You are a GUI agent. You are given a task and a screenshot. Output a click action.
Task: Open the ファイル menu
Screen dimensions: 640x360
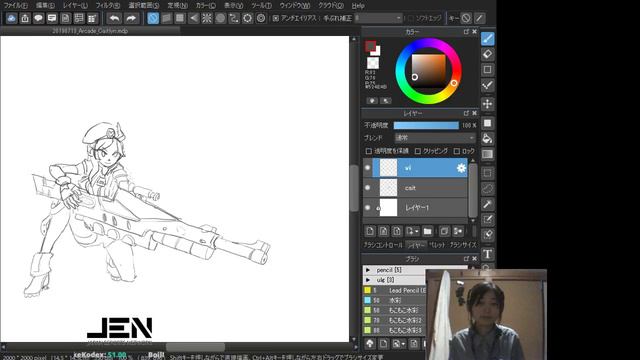pos(16,5)
